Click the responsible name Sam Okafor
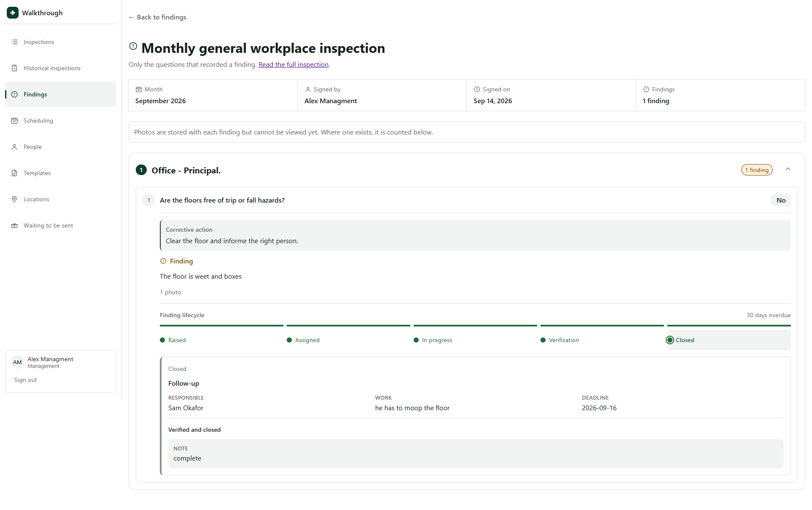 tap(186, 408)
